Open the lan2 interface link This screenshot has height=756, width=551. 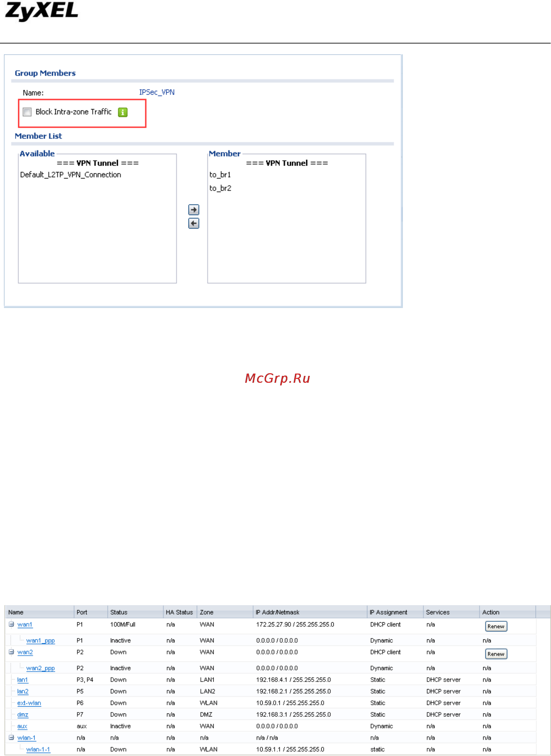click(x=23, y=691)
